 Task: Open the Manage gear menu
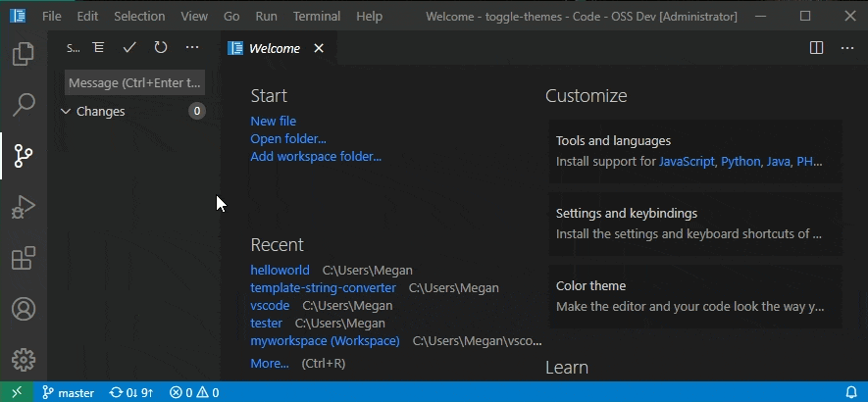24,360
